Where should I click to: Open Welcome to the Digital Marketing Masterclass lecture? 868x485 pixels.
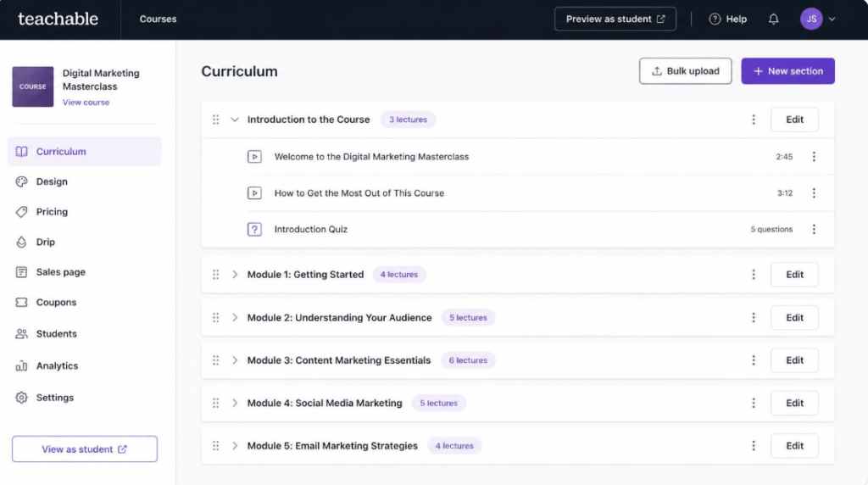pyautogui.click(x=371, y=157)
